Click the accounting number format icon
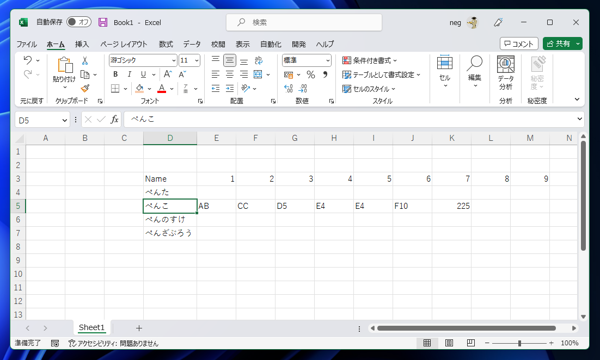Screen dimensions: 600x360 point(289,75)
